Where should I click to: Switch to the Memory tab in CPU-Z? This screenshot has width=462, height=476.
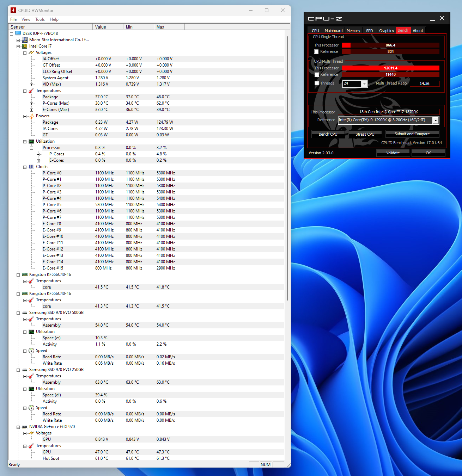(x=353, y=31)
